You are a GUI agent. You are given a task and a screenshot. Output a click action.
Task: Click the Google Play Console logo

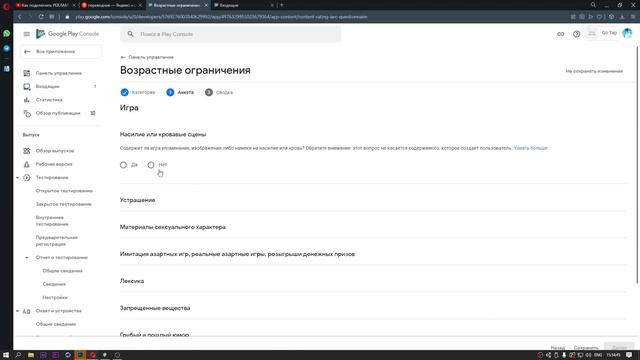tap(68, 34)
